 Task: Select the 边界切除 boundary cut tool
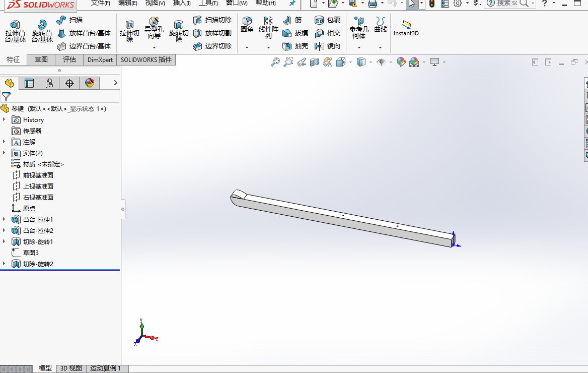point(212,46)
